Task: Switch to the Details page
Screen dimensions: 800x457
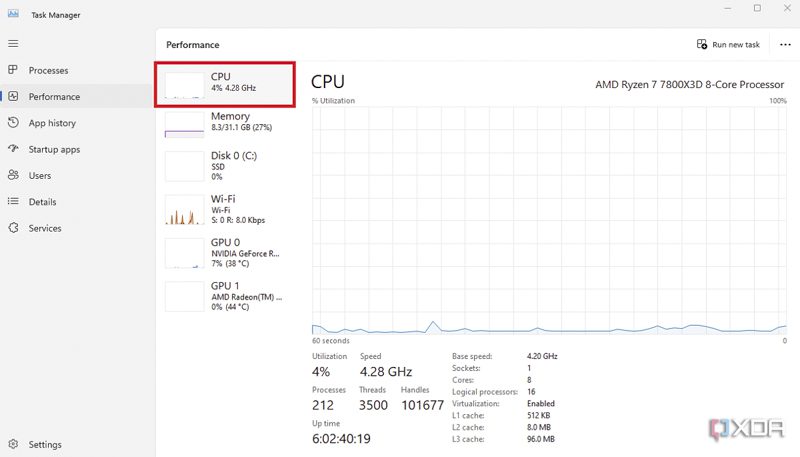Action: tap(42, 202)
